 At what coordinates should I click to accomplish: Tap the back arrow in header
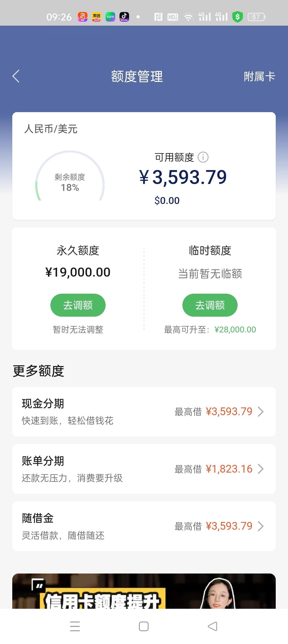[16, 76]
